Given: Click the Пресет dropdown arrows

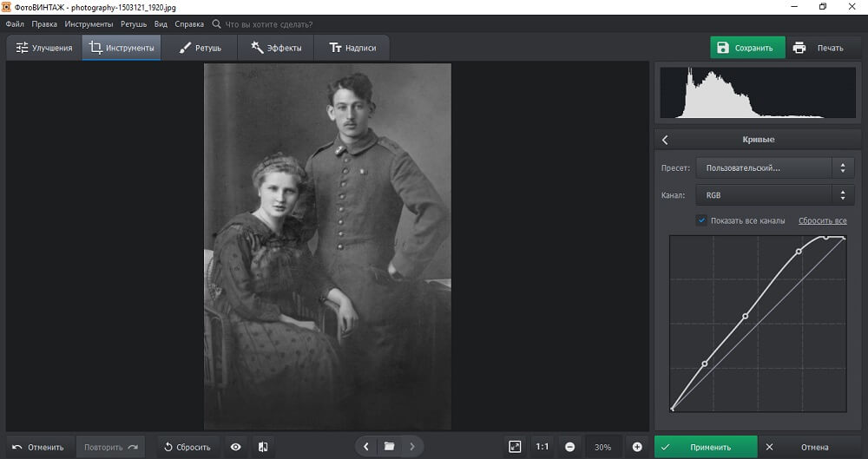Looking at the screenshot, I should [x=843, y=167].
